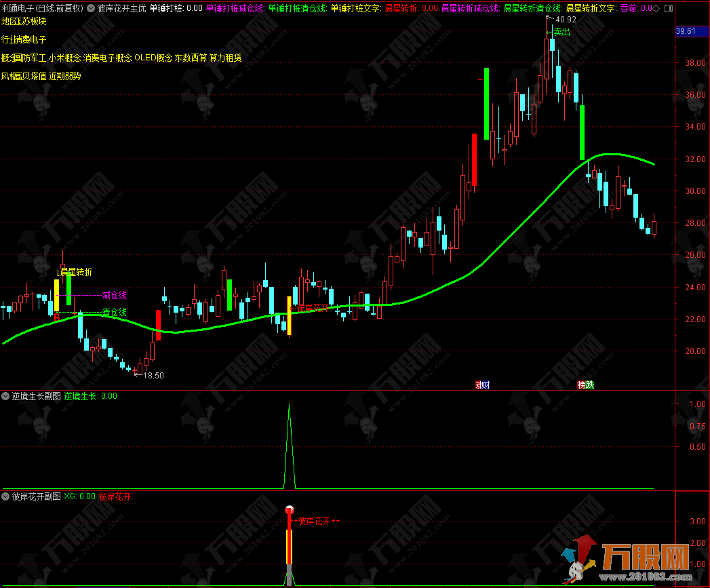Click the yellow 单锤打桩文字 legend
Viewport: 710px width, 588px height.
pos(355,8)
